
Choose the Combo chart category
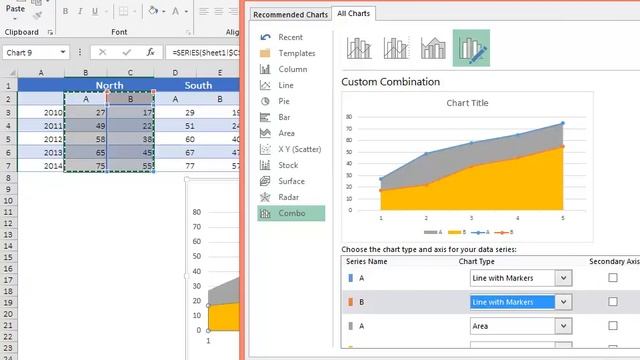291,213
